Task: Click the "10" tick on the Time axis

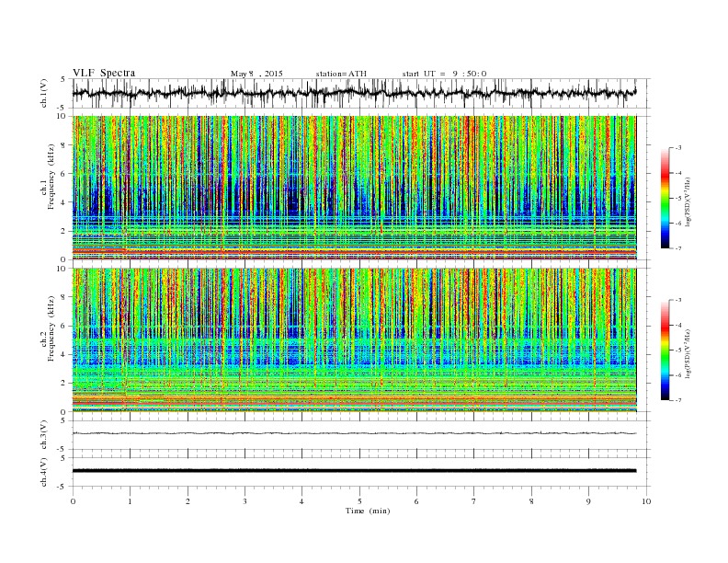Action: pyautogui.click(x=645, y=501)
